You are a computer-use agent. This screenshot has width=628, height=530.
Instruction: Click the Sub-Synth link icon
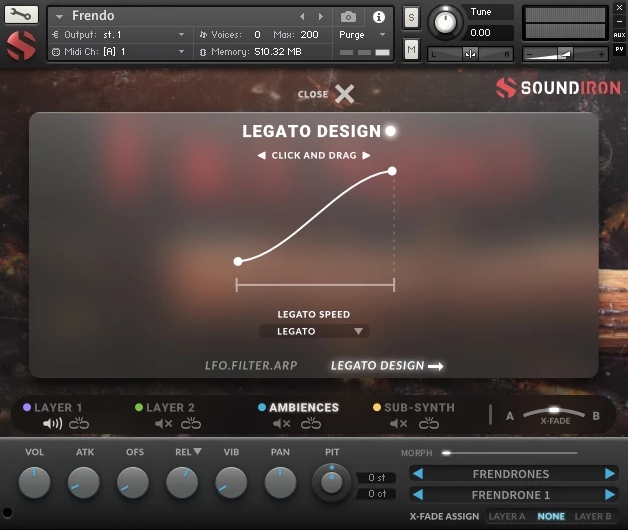(429, 423)
